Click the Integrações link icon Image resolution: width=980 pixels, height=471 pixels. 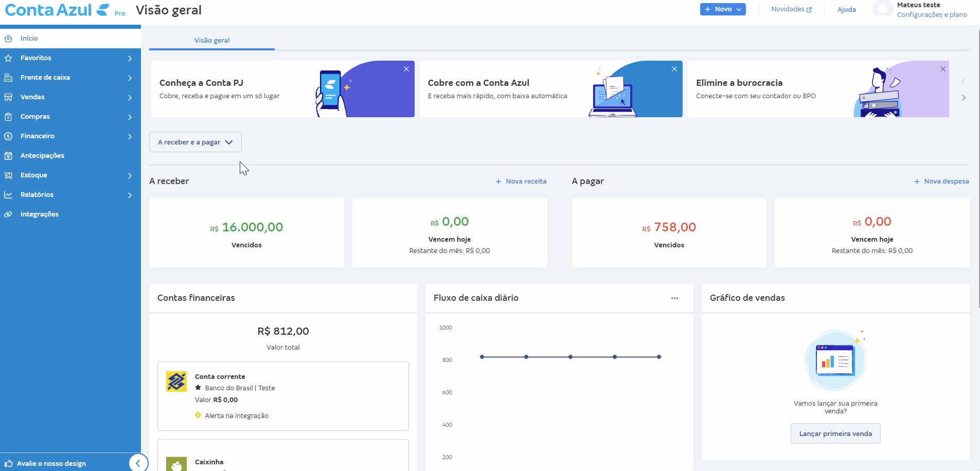click(x=8, y=214)
